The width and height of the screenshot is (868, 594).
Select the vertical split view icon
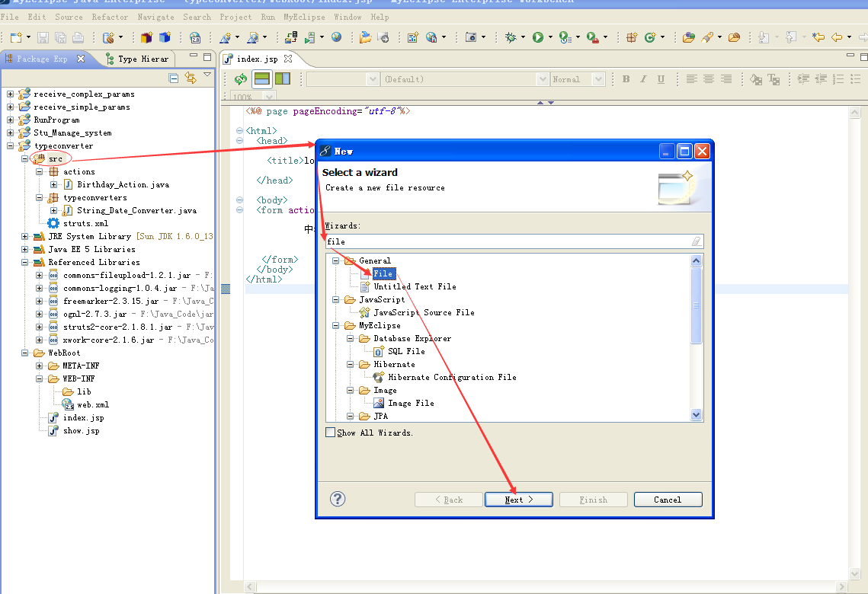pos(282,79)
